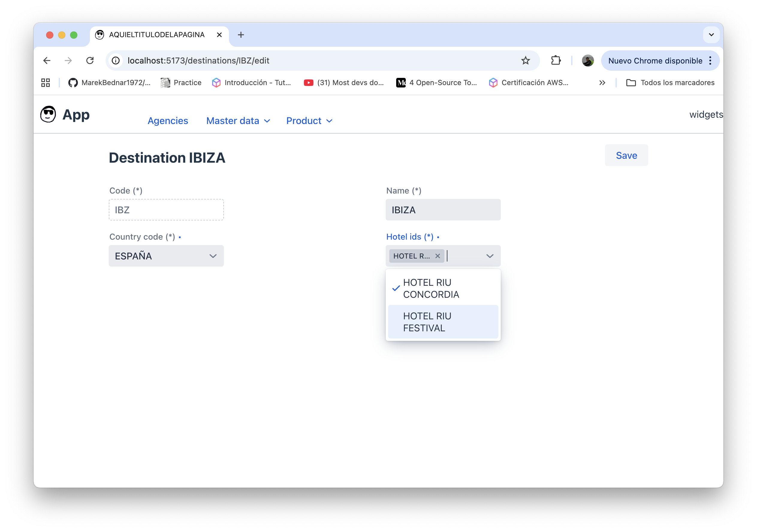This screenshot has width=757, height=532.
Task: Open a new browser tab
Action: [x=241, y=35]
